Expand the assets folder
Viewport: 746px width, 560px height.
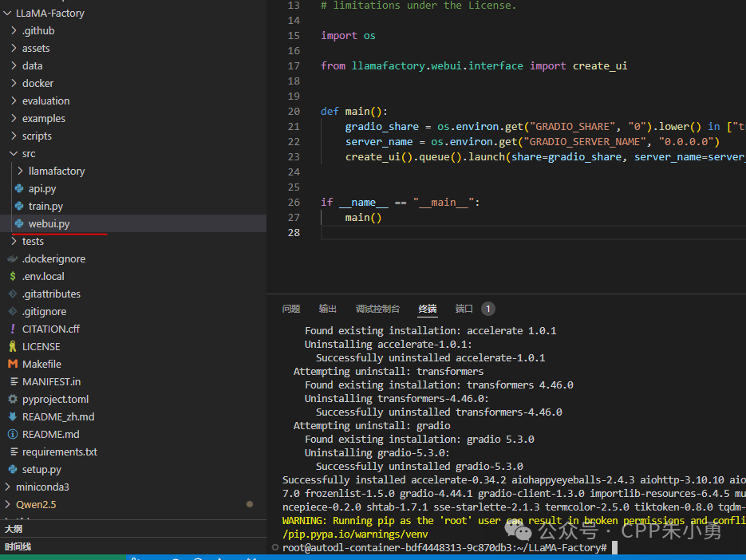(14, 49)
